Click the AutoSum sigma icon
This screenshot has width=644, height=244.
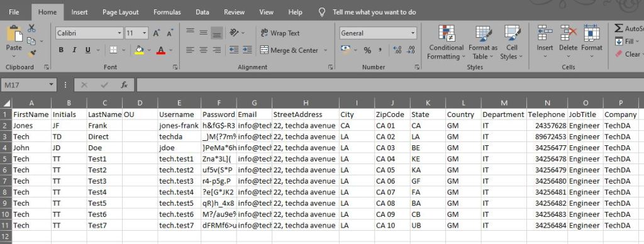(x=619, y=28)
